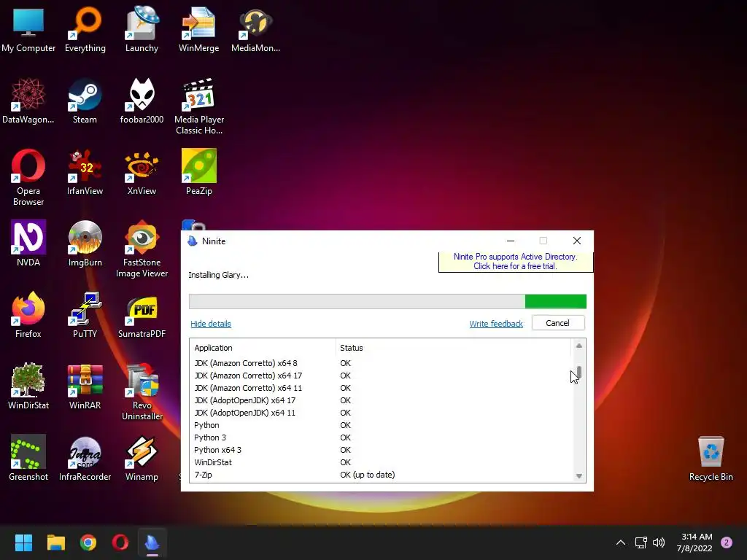This screenshot has height=560, width=747.
Task: Select the WinDirStat row in Ninite list
Action: coord(380,462)
